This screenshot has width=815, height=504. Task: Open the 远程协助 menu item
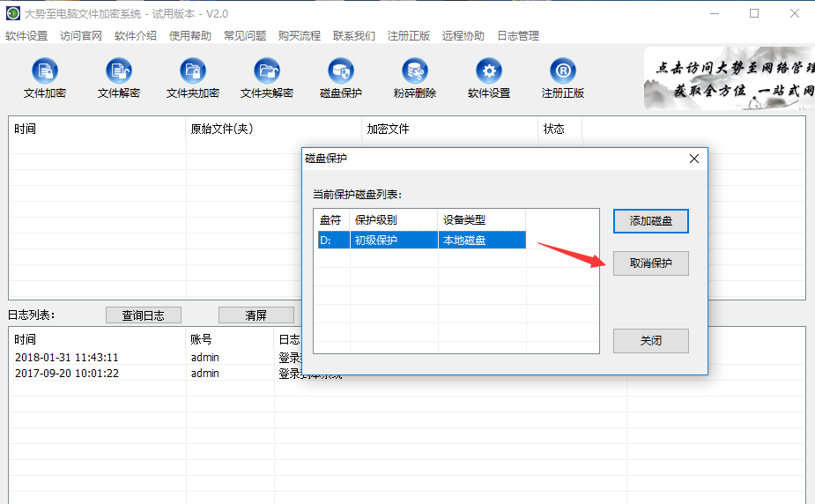coord(463,36)
